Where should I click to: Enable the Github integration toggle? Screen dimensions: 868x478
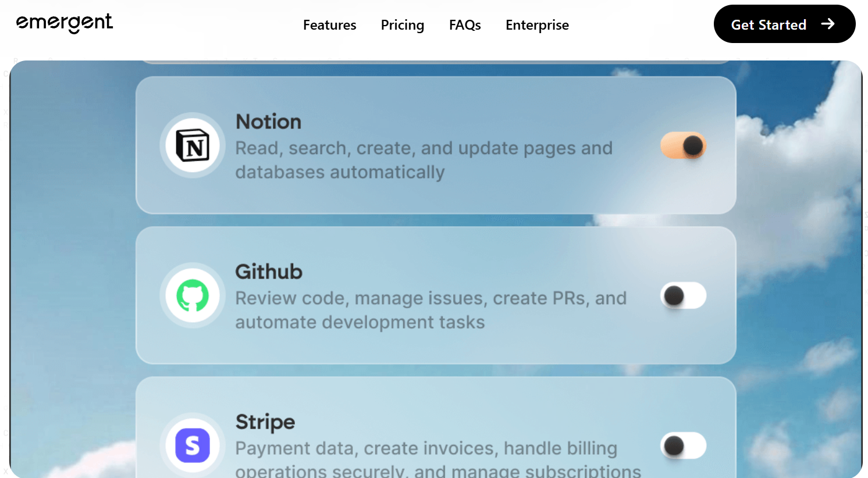tap(683, 295)
